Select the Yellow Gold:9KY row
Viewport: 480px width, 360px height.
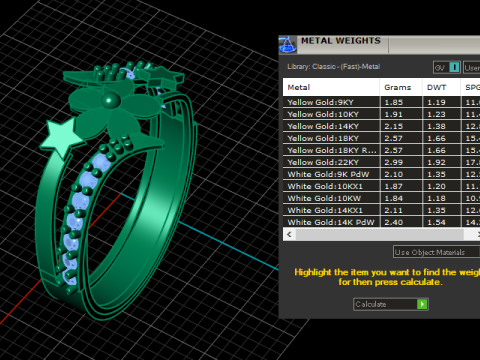click(381, 102)
